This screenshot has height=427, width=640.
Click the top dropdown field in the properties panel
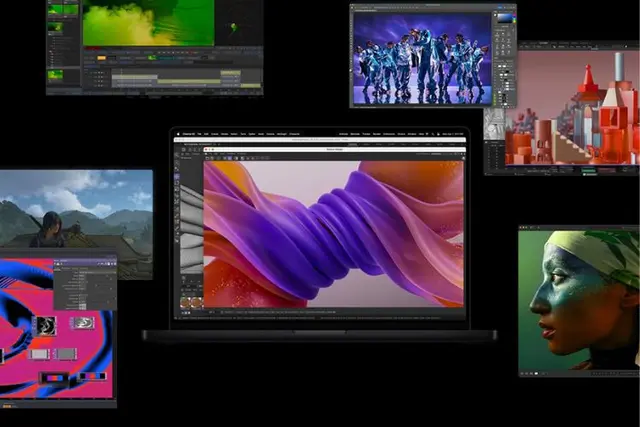coord(97,272)
